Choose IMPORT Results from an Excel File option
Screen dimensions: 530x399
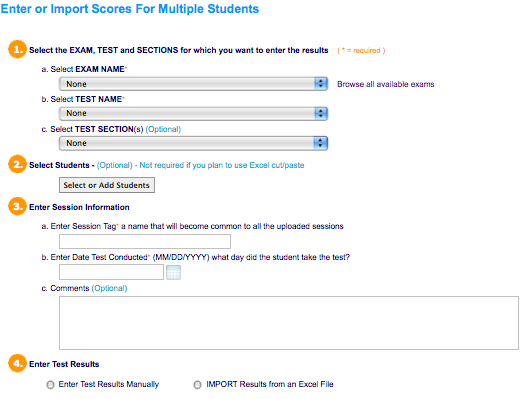[x=197, y=385]
